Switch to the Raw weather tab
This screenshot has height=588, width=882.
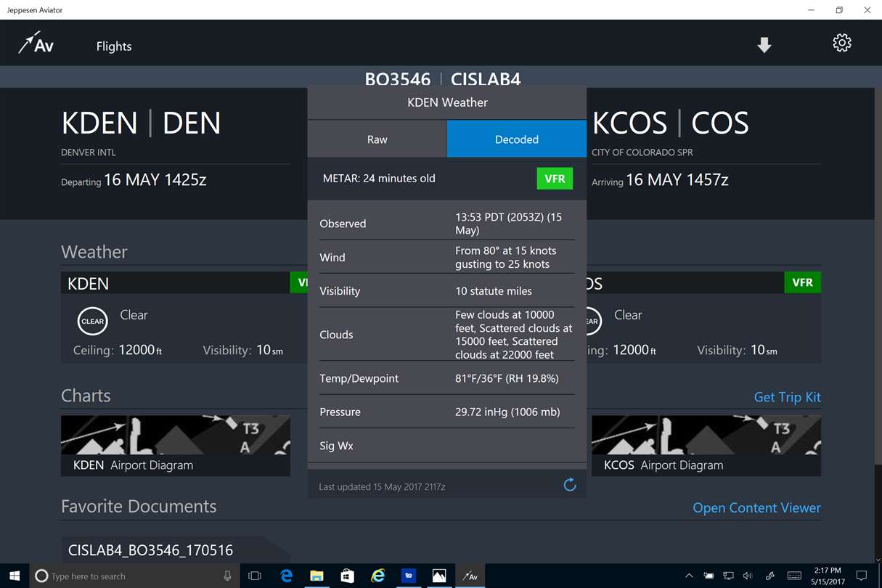tap(377, 139)
